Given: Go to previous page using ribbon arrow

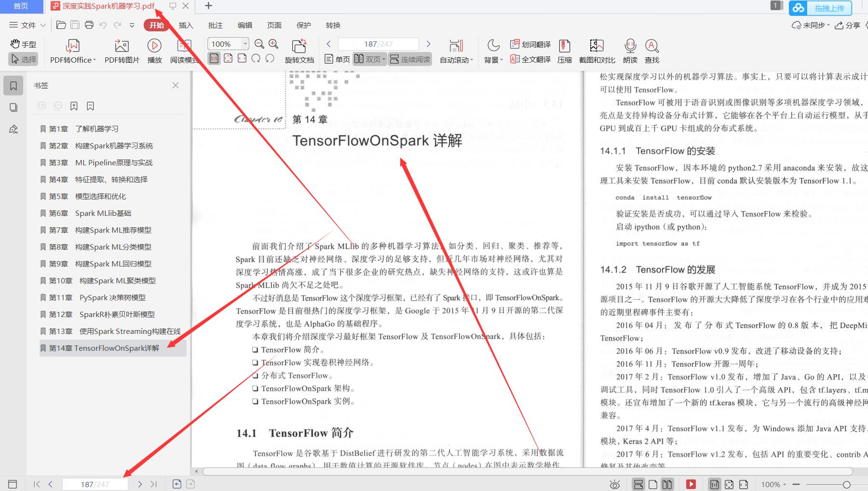Looking at the screenshot, I should point(329,44).
